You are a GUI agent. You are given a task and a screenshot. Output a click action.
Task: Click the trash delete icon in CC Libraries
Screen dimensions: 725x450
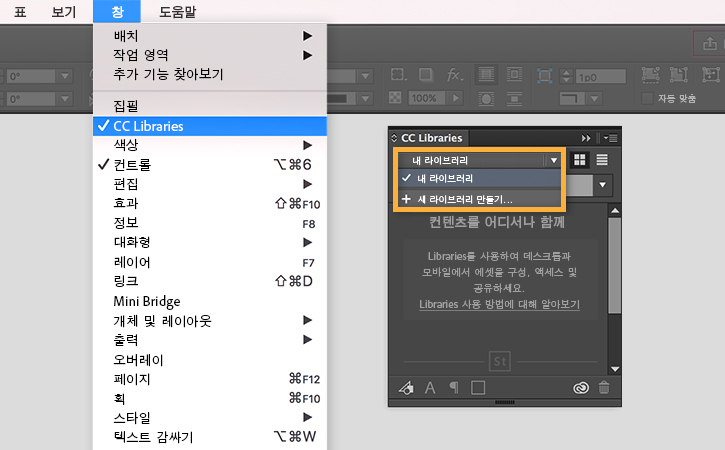coord(604,388)
